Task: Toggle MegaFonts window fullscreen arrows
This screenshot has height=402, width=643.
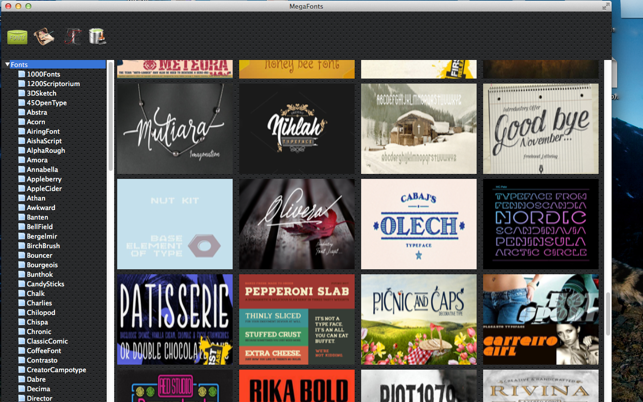Action: point(606,6)
